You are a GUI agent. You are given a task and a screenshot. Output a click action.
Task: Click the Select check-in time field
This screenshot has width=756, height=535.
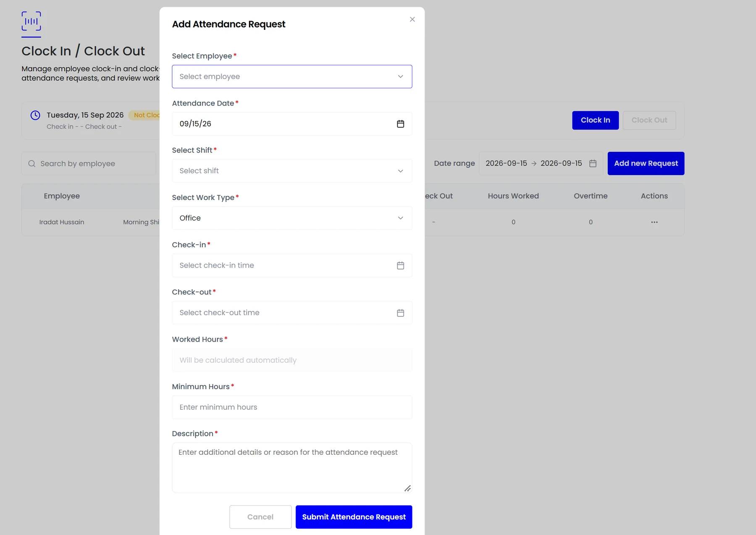pos(292,265)
